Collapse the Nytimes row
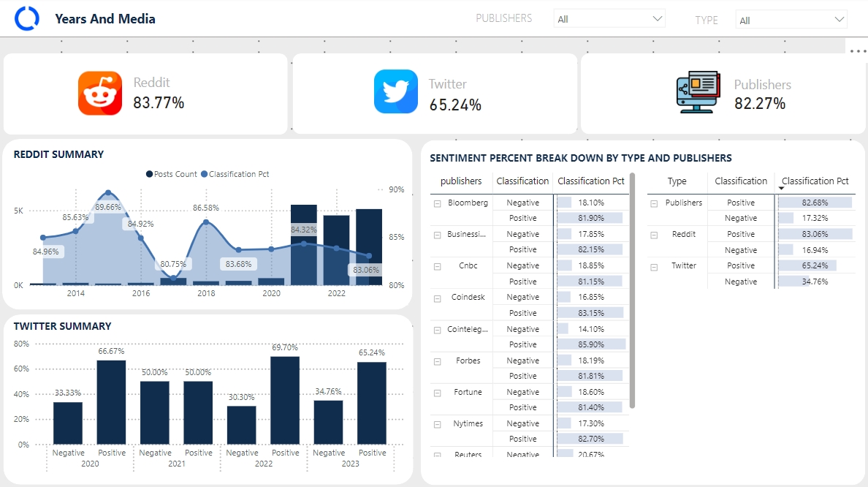The height and width of the screenshot is (487, 868). point(438,424)
